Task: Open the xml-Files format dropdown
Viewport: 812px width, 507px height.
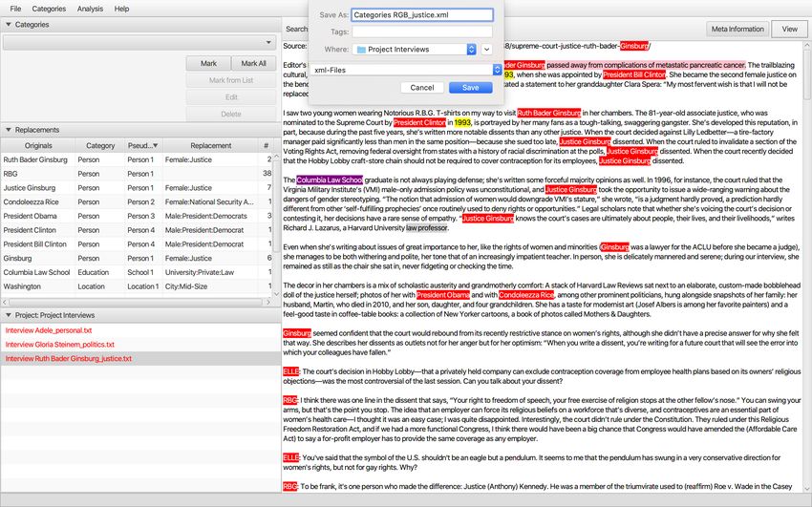Action: pyautogui.click(x=405, y=70)
